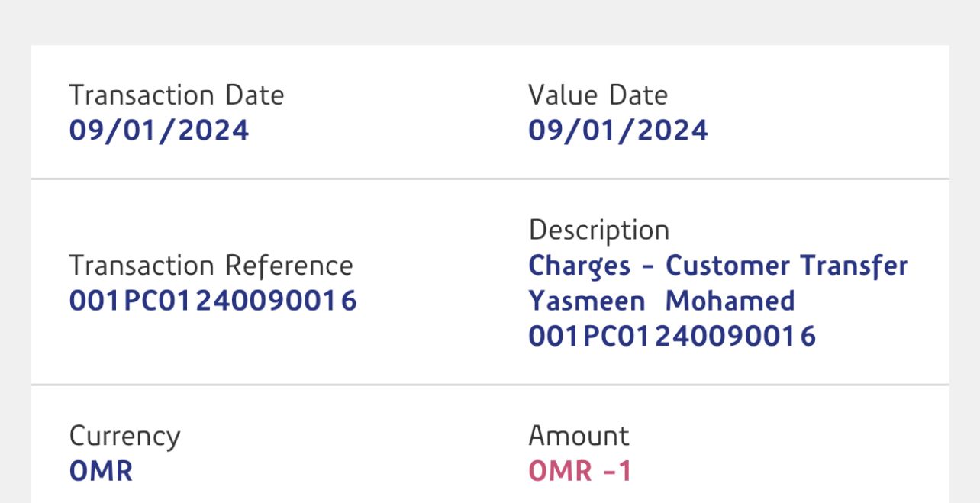This screenshot has width=980, height=503.
Task: Click the Currency label
Action: click(124, 436)
